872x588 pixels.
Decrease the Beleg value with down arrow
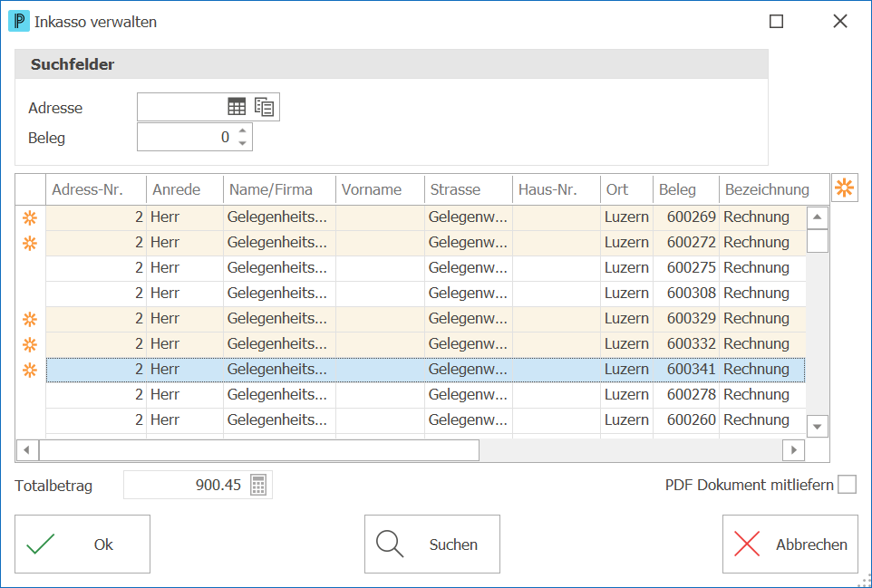(242, 143)
